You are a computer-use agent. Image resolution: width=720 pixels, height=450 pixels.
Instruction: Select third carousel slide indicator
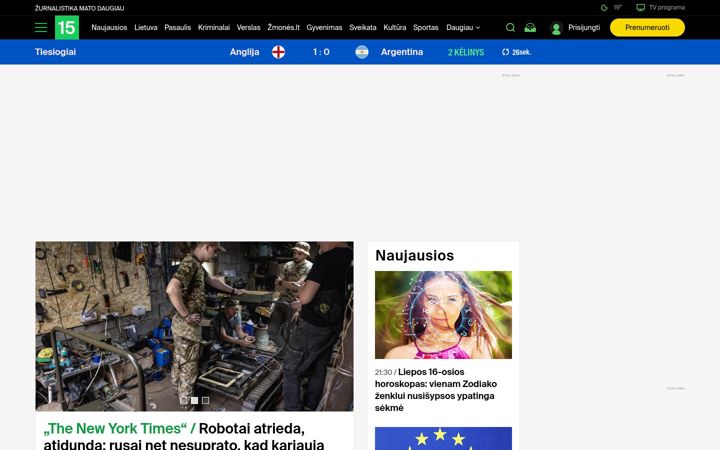tap(205, 400)
